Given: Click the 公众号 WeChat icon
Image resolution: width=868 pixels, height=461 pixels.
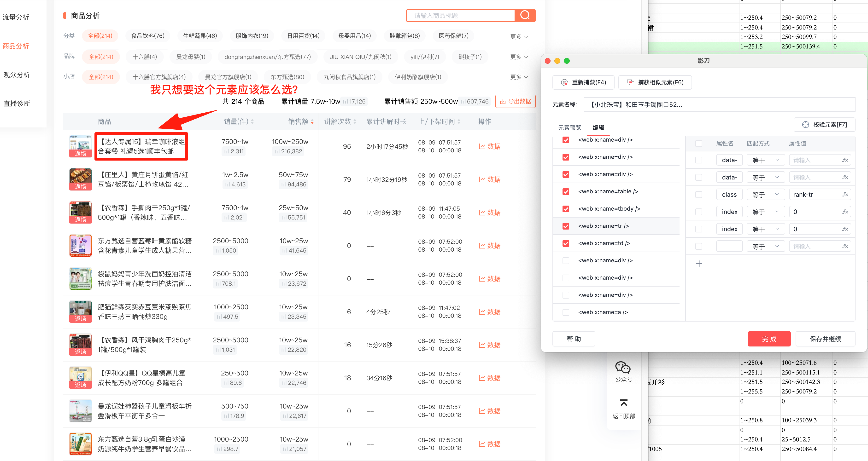Looking at the screenshot, I should click(x=623, y=367).
